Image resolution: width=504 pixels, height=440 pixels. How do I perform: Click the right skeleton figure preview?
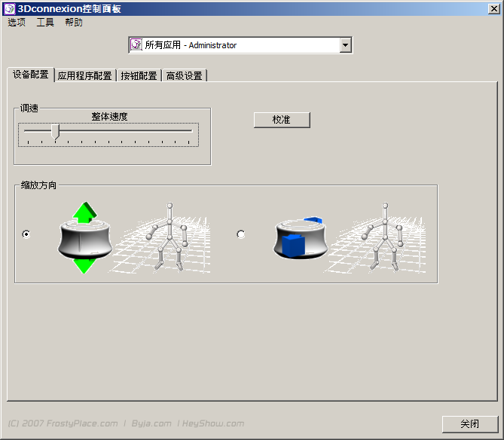point(385,235)
